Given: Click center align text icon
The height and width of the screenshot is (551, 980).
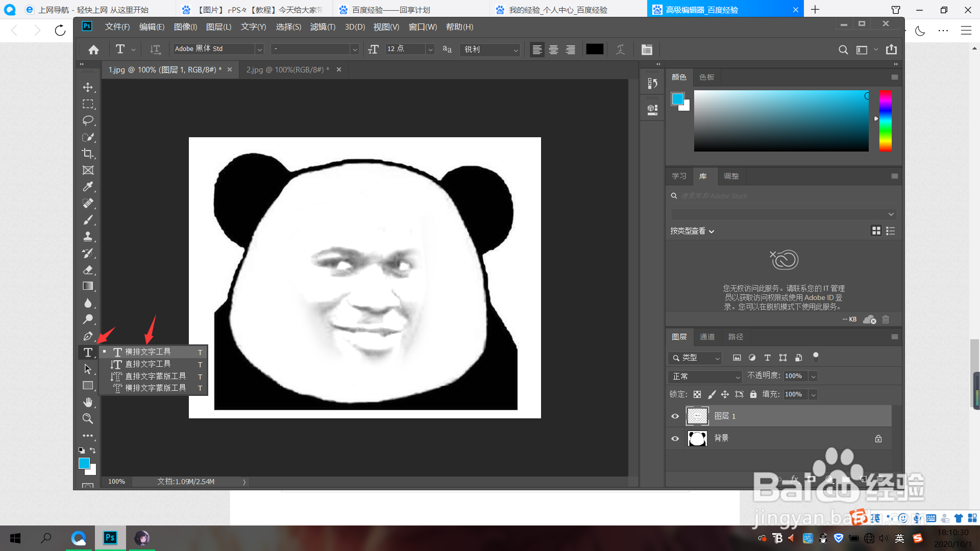Looking at the screenshot, I should pyautogui.click(x=553, y=49).
